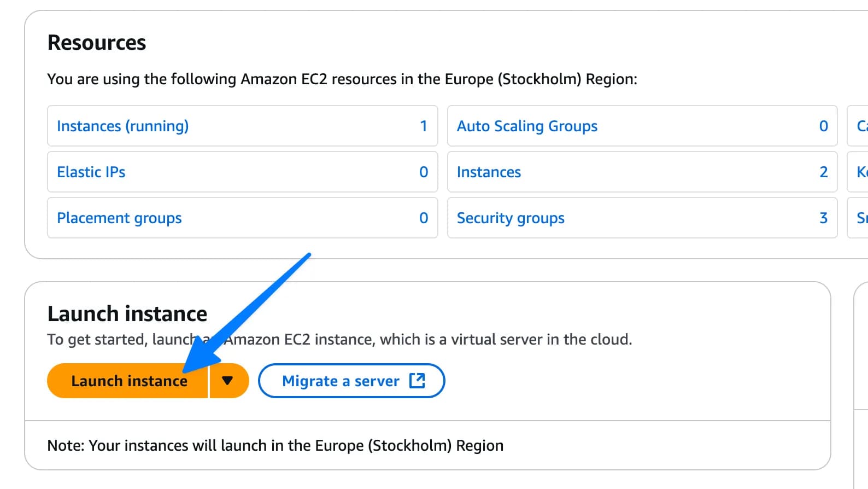Open the Launch instance dropdown arrow
The height and width of the screenshot is (489, 868).
pyautogui.click(x=228, y=381)
